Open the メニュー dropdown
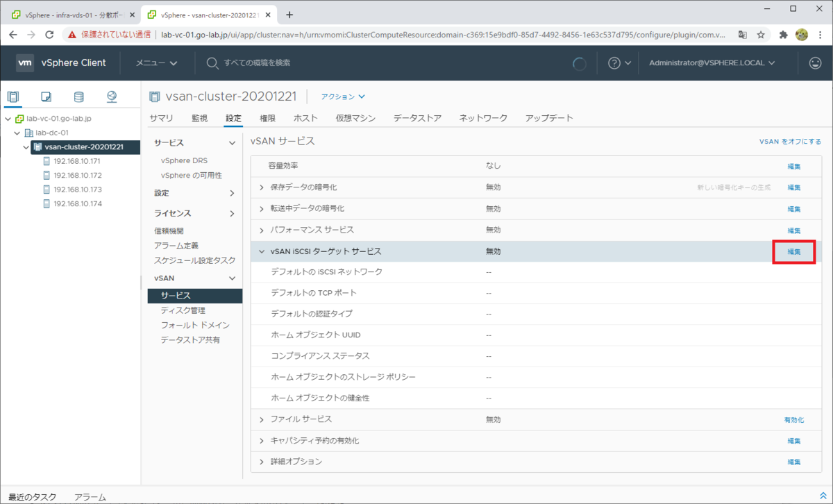833x504 pixels. 156,63
